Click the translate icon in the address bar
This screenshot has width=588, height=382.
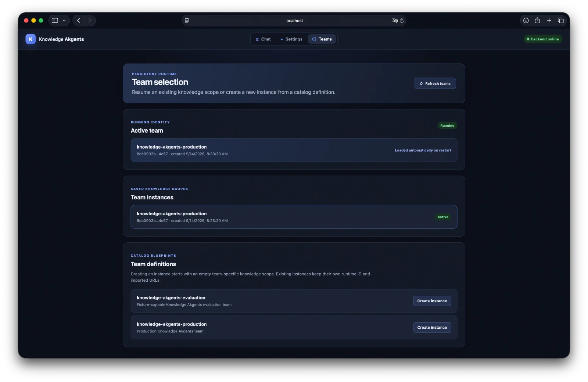tap(394, 21)
